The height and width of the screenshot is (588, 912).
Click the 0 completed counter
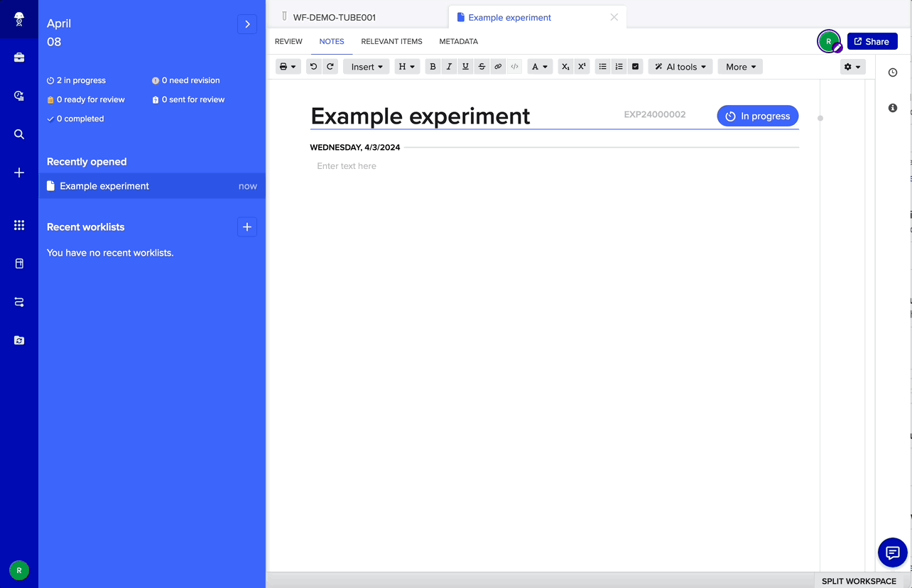click(x=75, y=119)
